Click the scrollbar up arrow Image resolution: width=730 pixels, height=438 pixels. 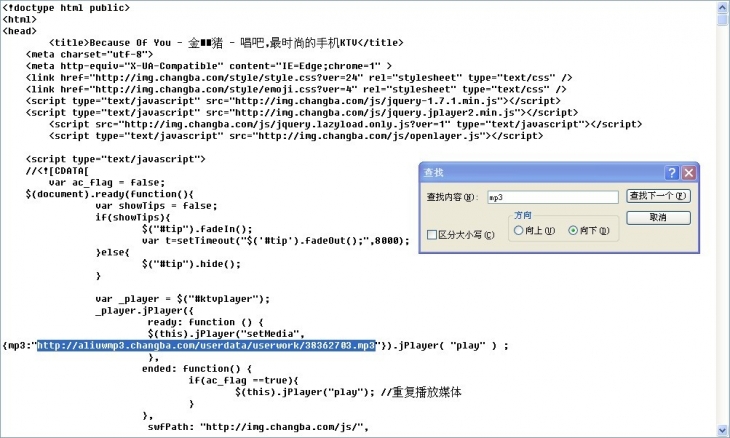(x=722, y=8)
